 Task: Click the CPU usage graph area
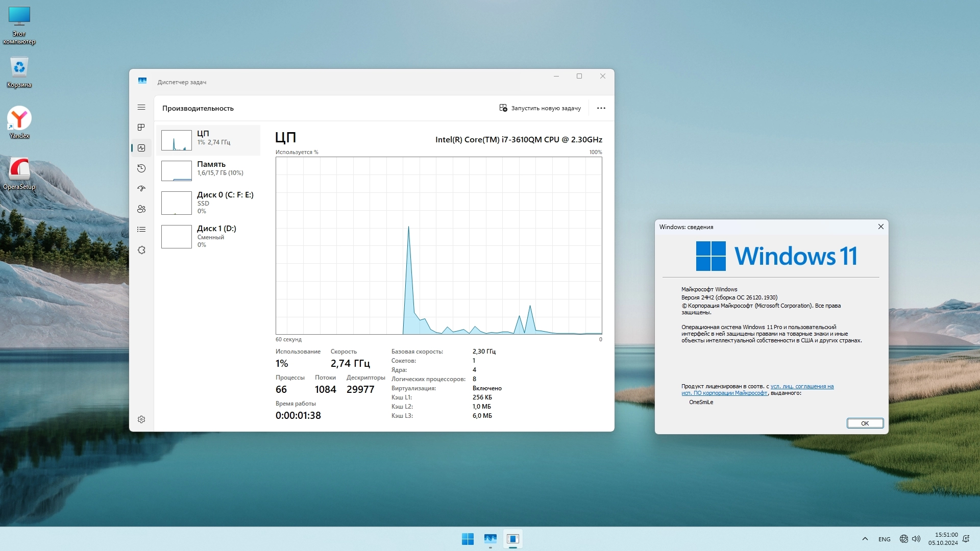point(438,245)
